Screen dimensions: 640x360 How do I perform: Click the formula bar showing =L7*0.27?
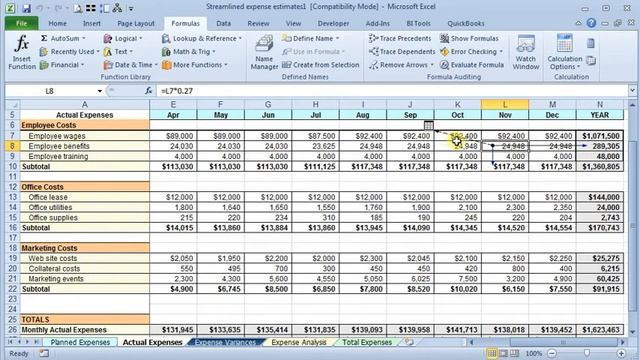point(392,91)
